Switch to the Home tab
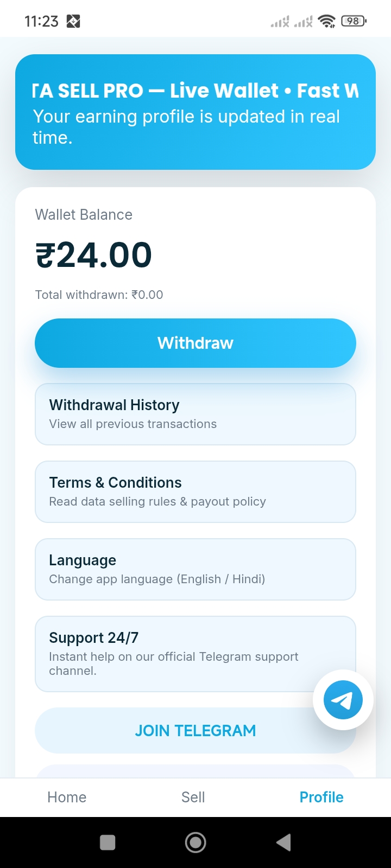The image size is (391, 868). [x=67, y=797]
